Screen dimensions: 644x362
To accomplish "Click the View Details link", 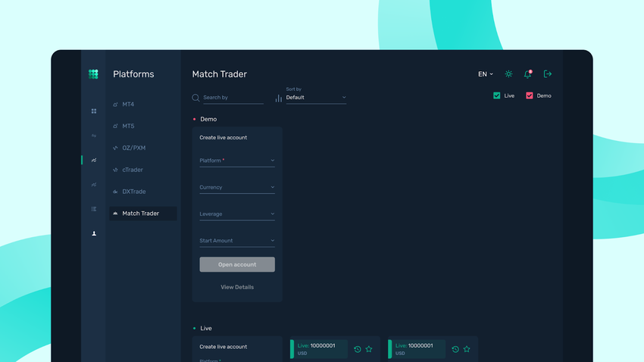I will tap(237, 287).
